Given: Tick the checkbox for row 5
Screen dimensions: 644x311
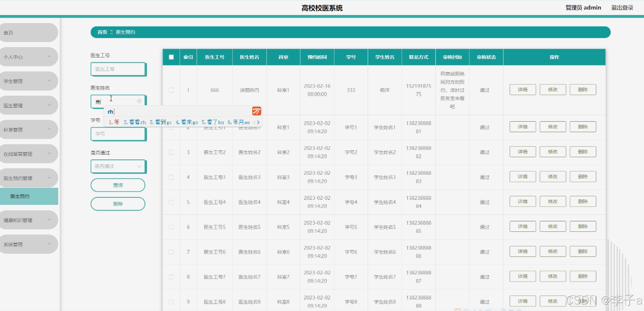Looking at the screenshot, I should (x=171, y=202).
